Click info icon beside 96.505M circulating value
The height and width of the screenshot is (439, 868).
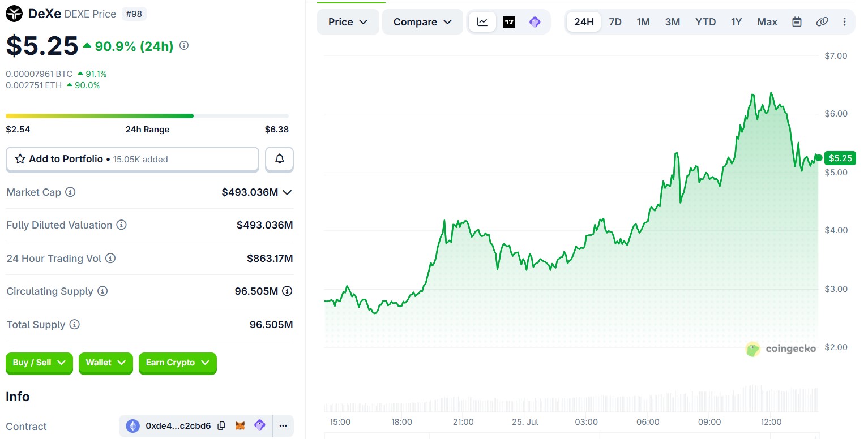288,291
